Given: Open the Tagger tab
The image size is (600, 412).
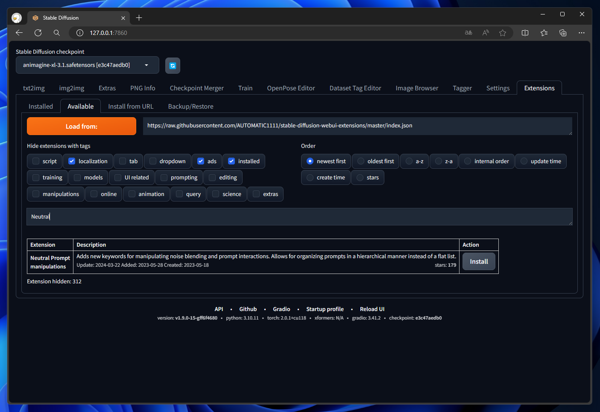Looking at the screenshot, I should [x=462, y=88].
